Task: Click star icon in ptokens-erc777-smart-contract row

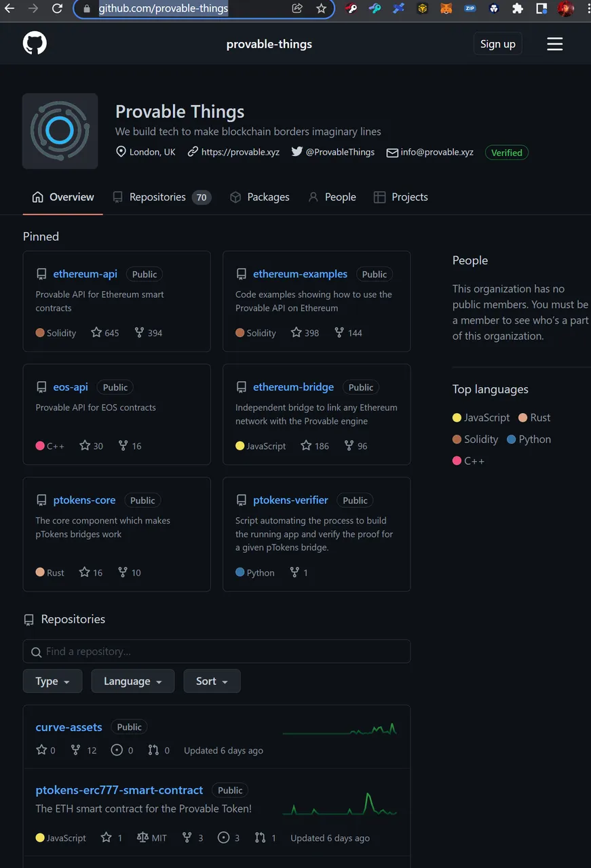Action: tap(106, 837)
